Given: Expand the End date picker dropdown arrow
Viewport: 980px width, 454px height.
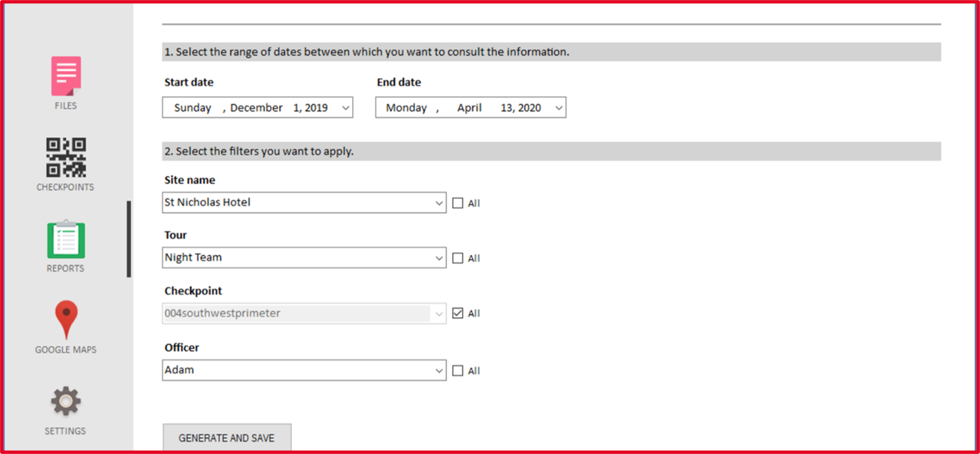Looking at the screenshot, I should click(558, 108).
